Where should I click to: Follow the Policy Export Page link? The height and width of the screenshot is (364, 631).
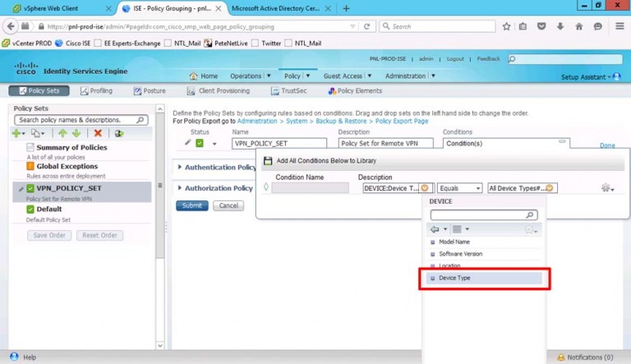[402, 121]
